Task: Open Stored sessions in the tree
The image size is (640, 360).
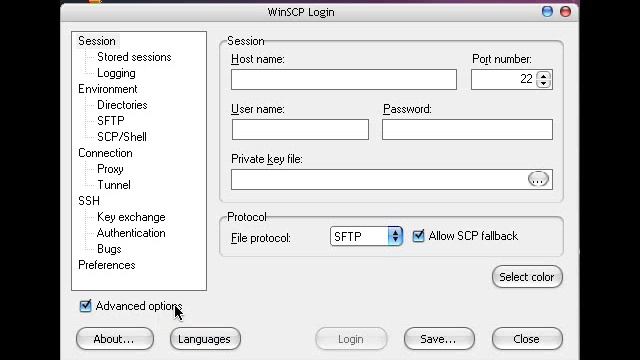Action: (x=134, y=57)
